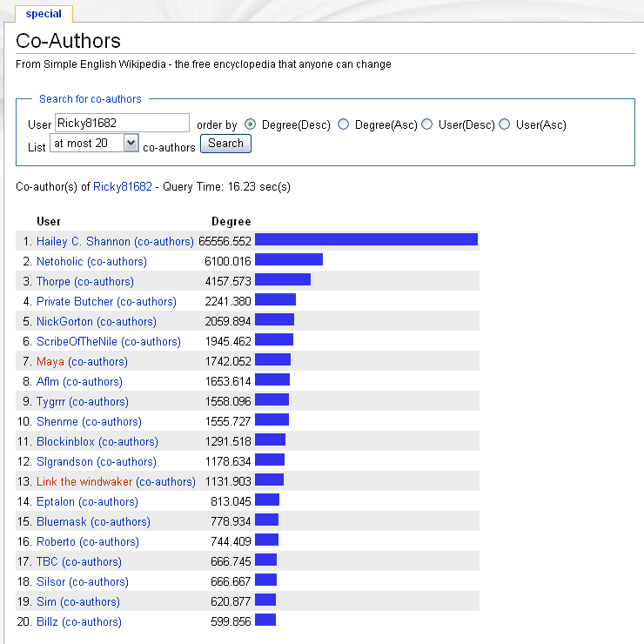Open co-authors link for Hailey C. Shannon
This screenshot has height=644, width=644.
coord(164,241)
